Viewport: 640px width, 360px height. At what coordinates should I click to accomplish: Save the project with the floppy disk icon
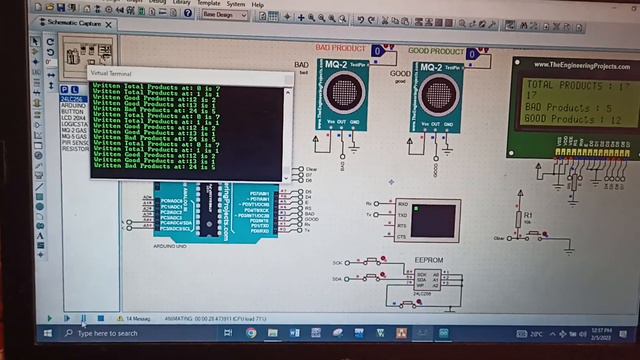[61, 8]
